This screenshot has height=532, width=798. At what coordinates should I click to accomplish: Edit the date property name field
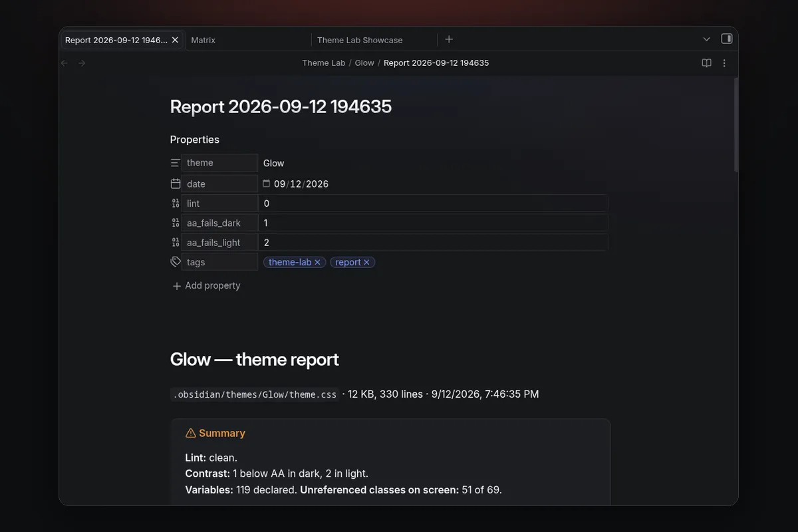[x=219, y=184]
